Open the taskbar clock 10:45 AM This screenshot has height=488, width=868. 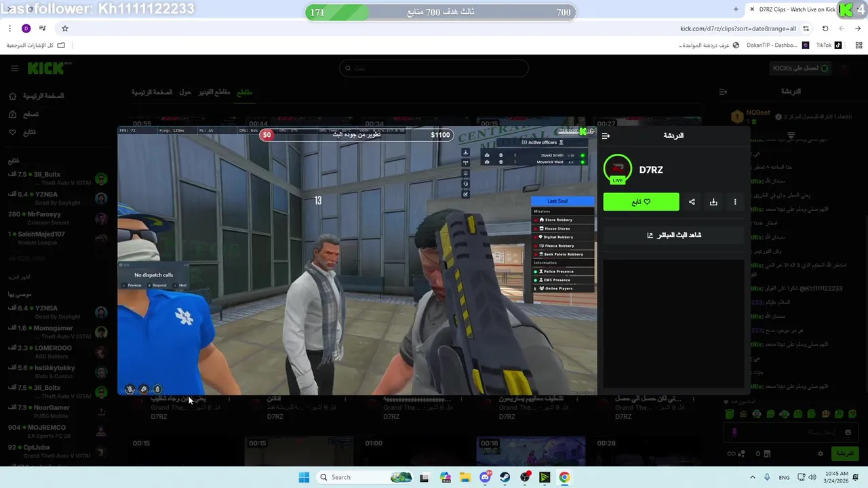[x=836, y=477]
